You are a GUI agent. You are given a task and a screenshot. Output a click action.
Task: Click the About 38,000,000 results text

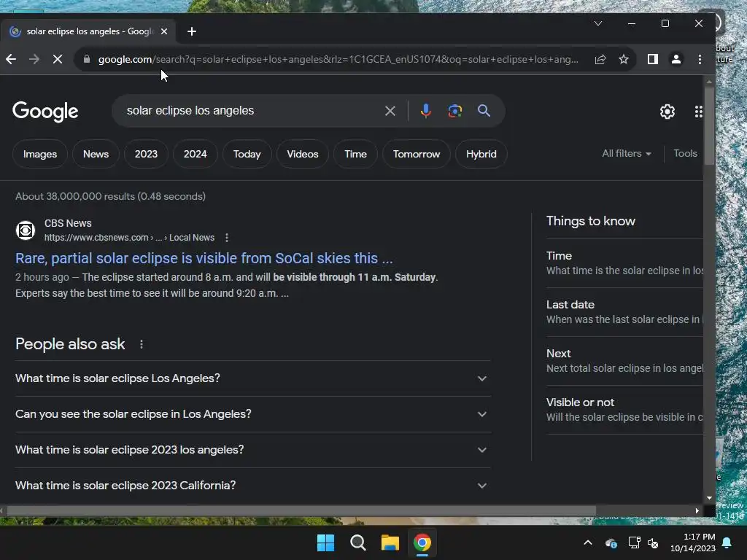pyautogui.click(x=111, y=197)
